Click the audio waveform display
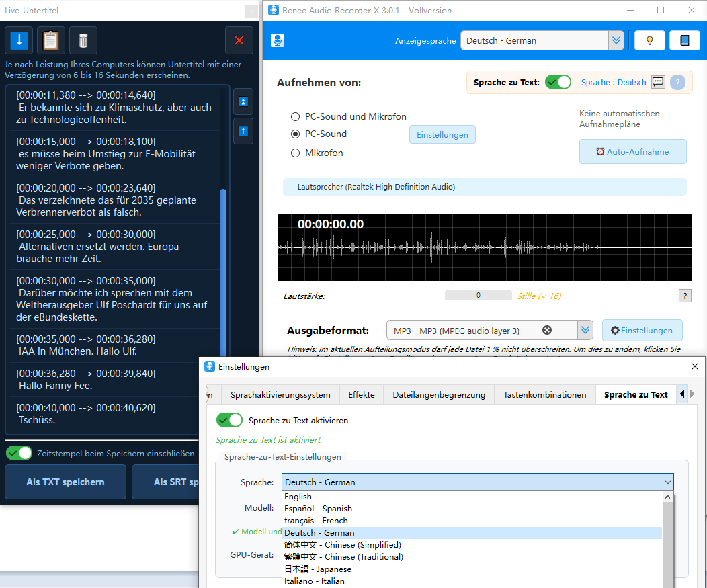This screenshot has width=707, height=588. click(485, 247)
